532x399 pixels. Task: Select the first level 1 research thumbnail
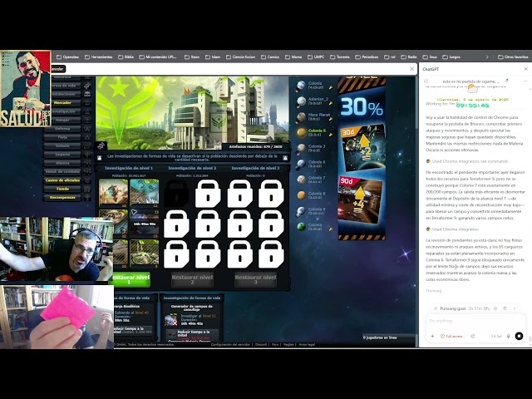pyautogui.click(x=113, y=192)
